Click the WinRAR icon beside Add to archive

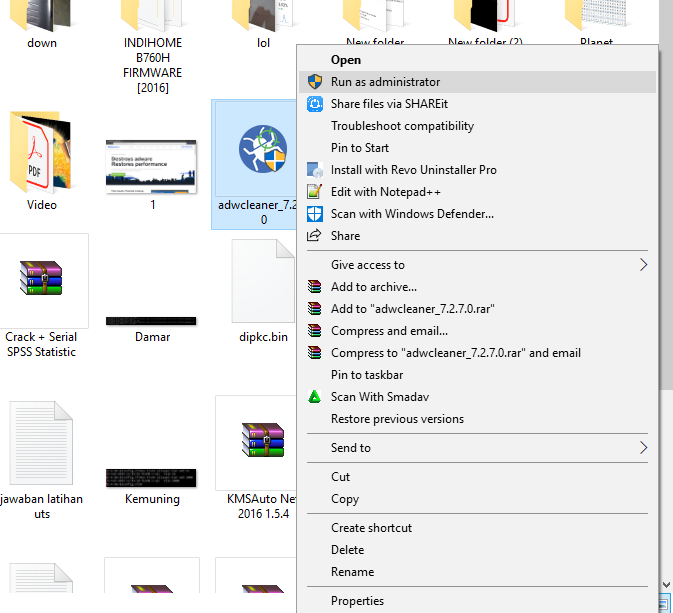[315, 287]
